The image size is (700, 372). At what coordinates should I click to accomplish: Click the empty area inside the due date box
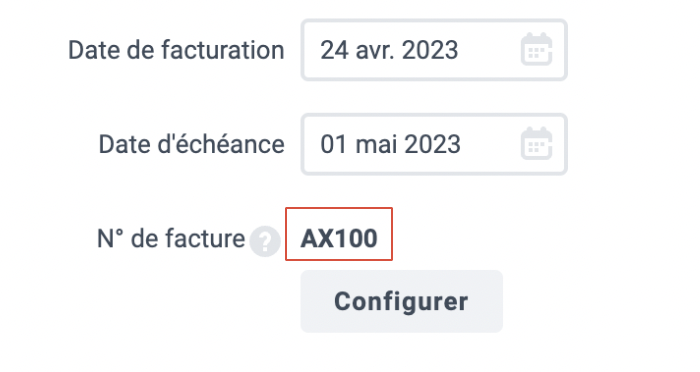490,144
